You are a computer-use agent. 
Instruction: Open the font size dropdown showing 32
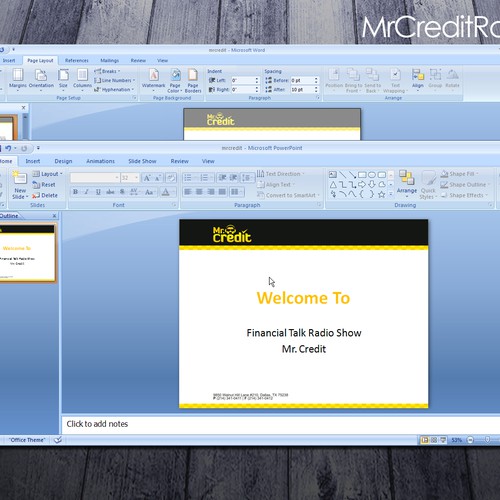click(130, 178)
